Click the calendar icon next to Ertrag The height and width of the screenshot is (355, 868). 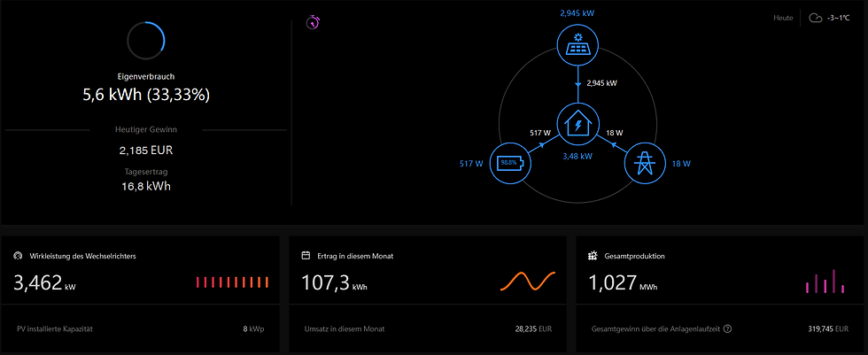point(305,256)
